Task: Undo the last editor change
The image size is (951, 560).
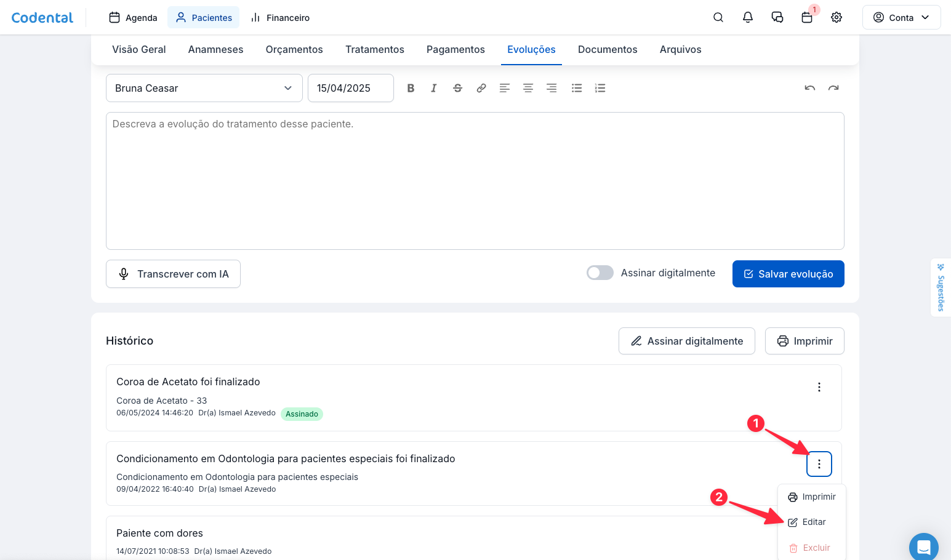Action: 810,88
